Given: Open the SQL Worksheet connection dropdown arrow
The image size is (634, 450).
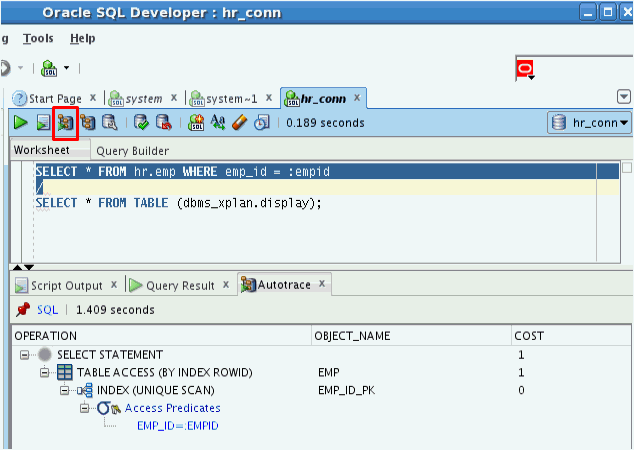Looking at the screenshot, I should point(66,68).
